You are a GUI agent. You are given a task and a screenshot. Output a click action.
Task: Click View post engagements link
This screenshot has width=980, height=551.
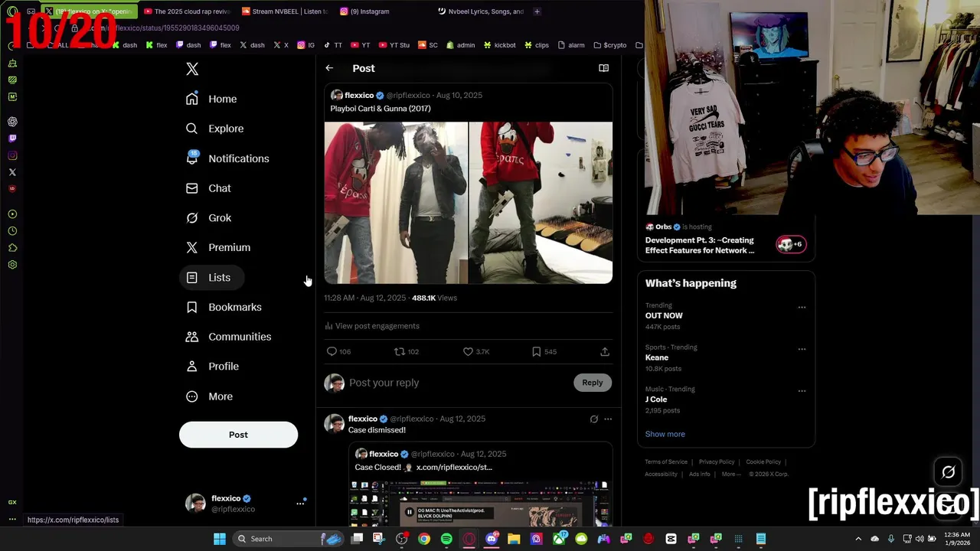tap(372, 326)
